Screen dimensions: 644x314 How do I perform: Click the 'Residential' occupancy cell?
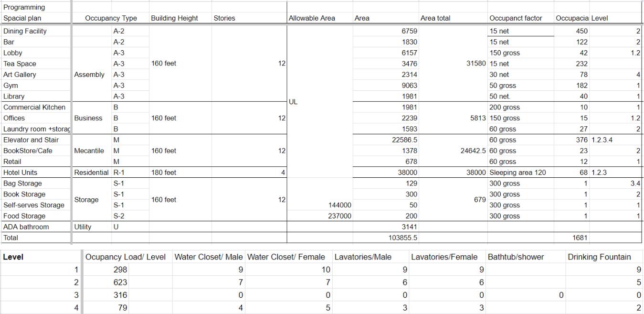tap(92, 173)
